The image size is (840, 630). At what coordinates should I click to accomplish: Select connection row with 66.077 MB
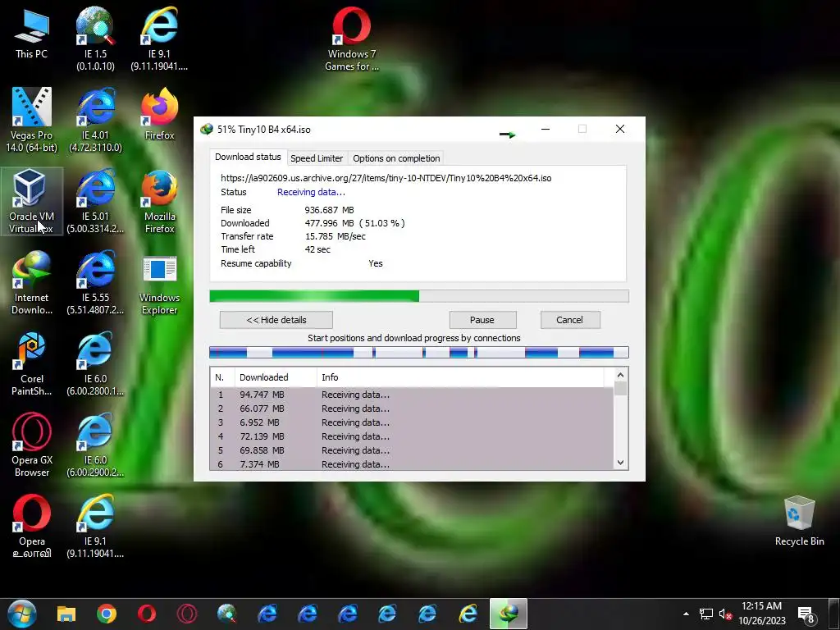412,409
